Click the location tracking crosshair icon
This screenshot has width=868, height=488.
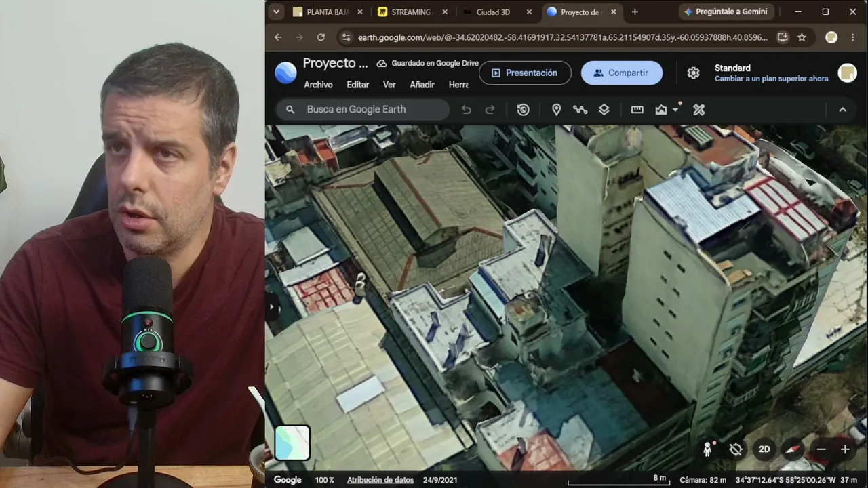pos(736,449)
